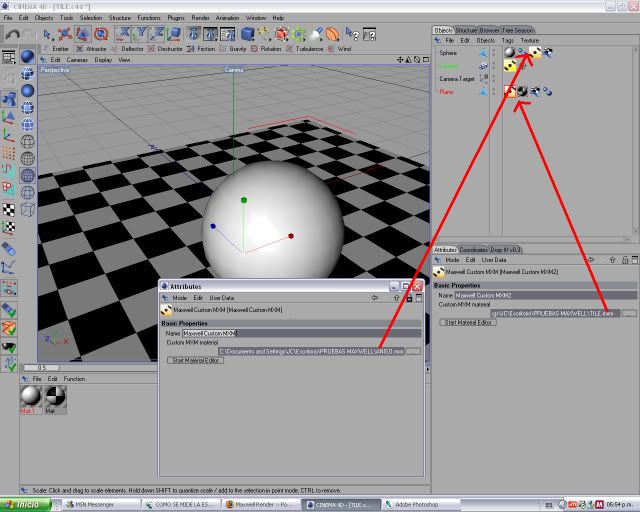Toggle the Sphere visibility dots
640x512 pixels.
493,53
